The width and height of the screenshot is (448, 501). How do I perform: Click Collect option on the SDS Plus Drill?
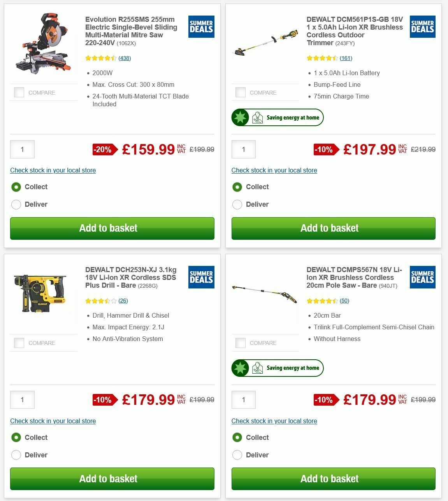coord(16,437)
